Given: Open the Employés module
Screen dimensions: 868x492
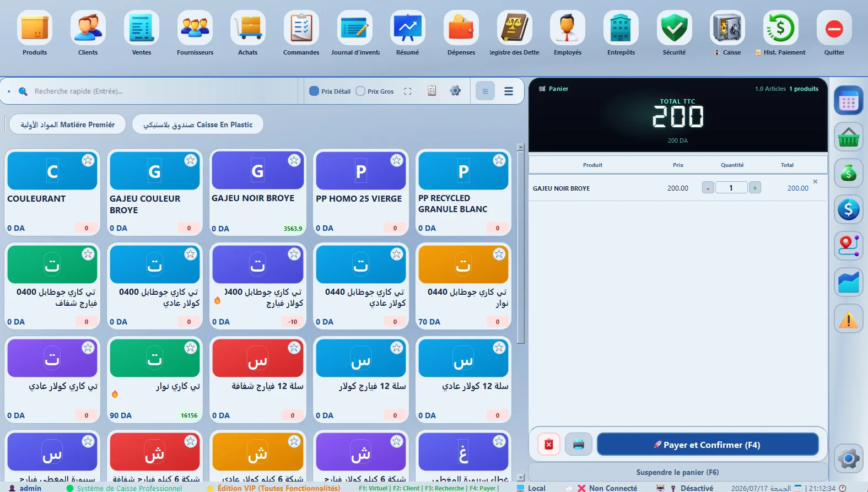Looking at the screenshot, I should click(568, 33).
